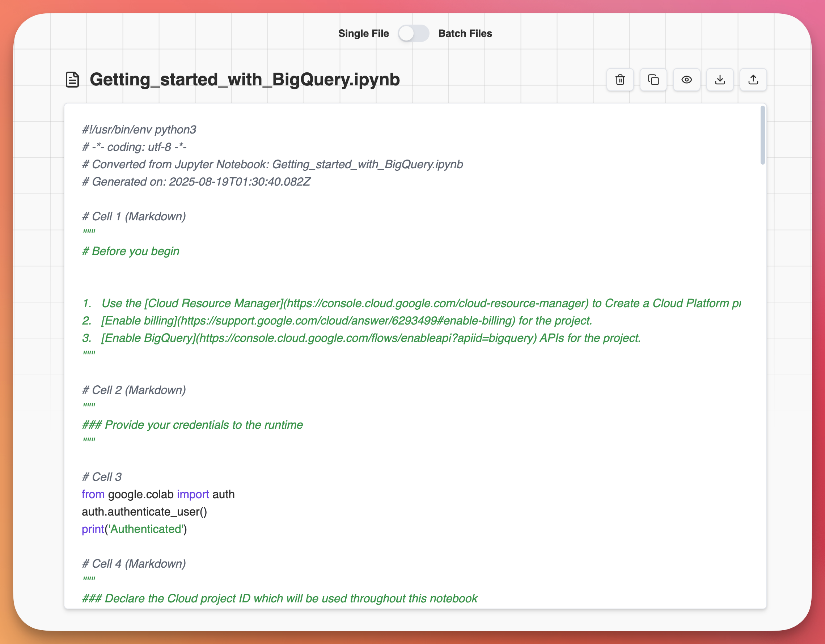Click the document icon beside the filename
Image resolution: width=825 pixels, height=644 pixels.
(x=72, y=80)
